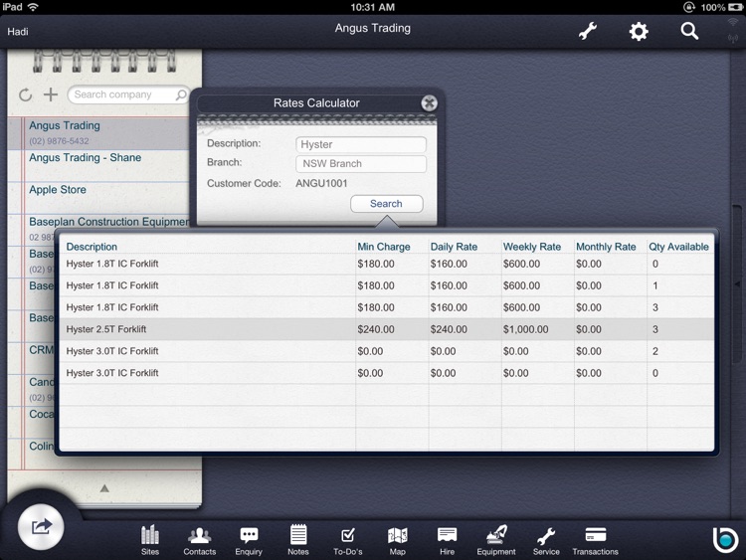Tap the Baseplan logo icon

[725, 540]
